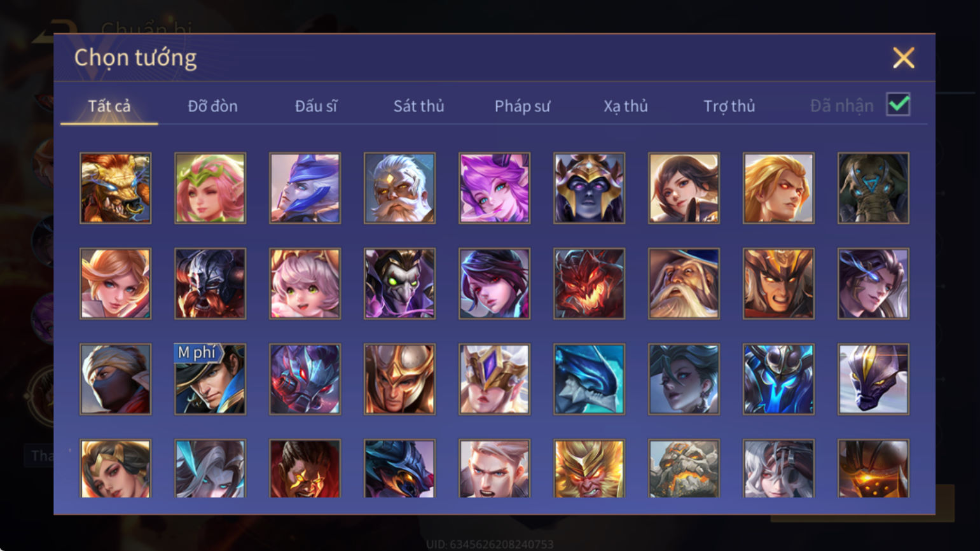Select the hero portrait labeled M phí
980x551 pixels.
(210, 379)
